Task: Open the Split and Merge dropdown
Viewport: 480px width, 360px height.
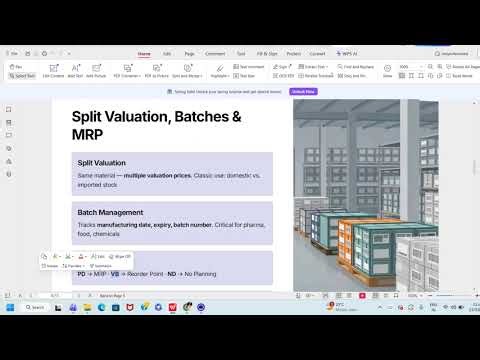Action: [x=187, y=71]
